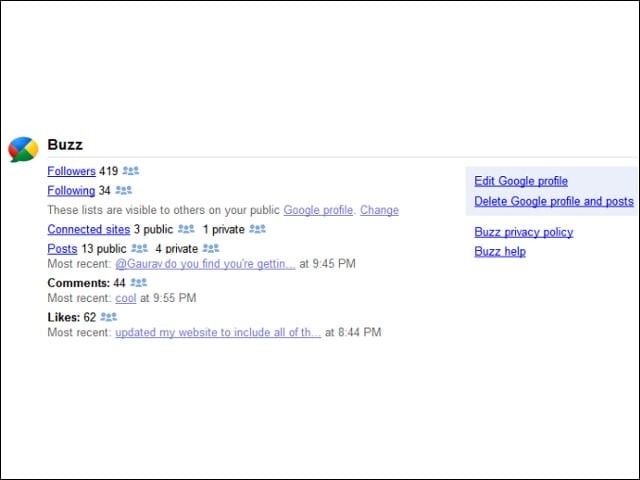This screenshot has height=480, width=640.
Task: Open the Following link
Action: click(71, 191)
